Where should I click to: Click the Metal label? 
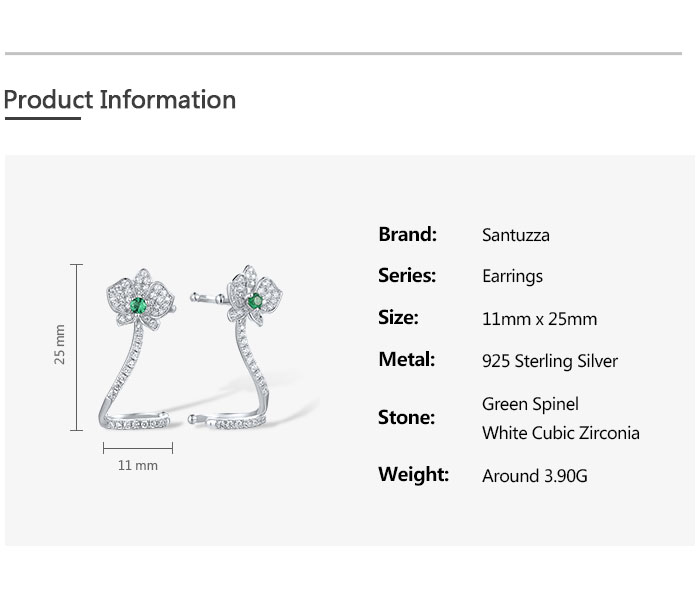pos(406,359)
